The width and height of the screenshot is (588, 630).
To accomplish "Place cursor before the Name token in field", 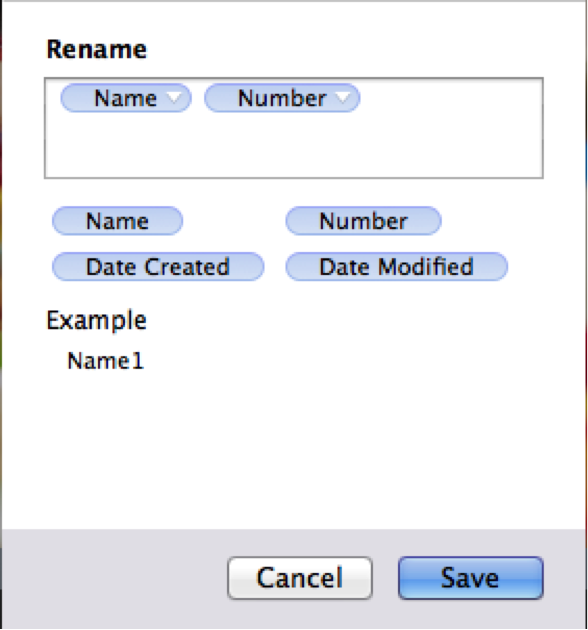I will click(x=53, y=98).
